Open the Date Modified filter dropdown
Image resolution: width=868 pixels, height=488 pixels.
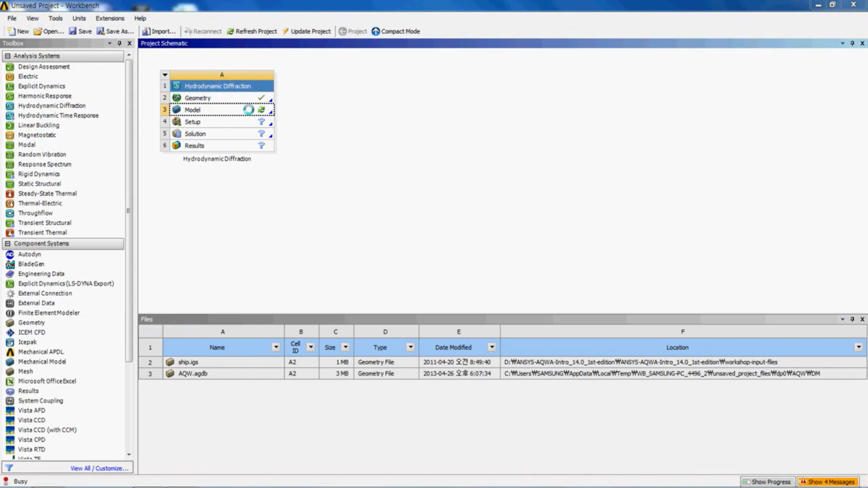(491, 348)
